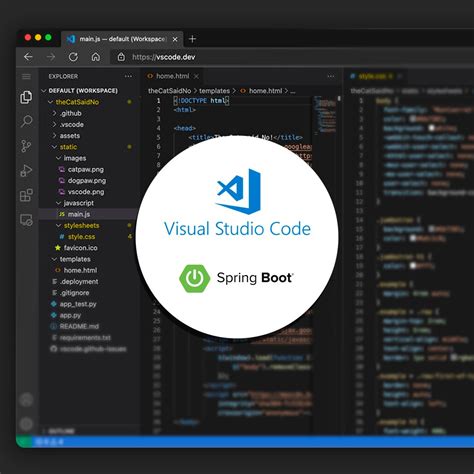Click the remote indicator in status bar
The height and width of the screenshot is (474, 474).
point(24,442)
